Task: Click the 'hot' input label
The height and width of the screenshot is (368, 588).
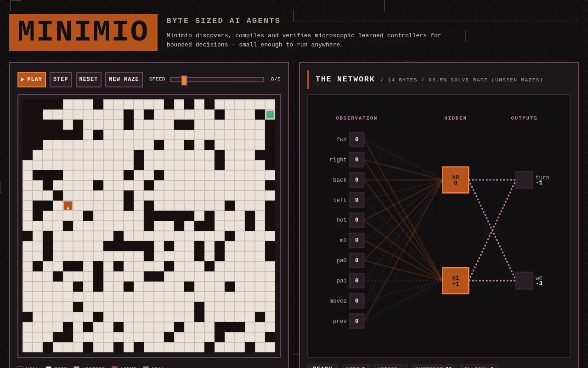Action: pyautogui.click(x=341, y=220)
